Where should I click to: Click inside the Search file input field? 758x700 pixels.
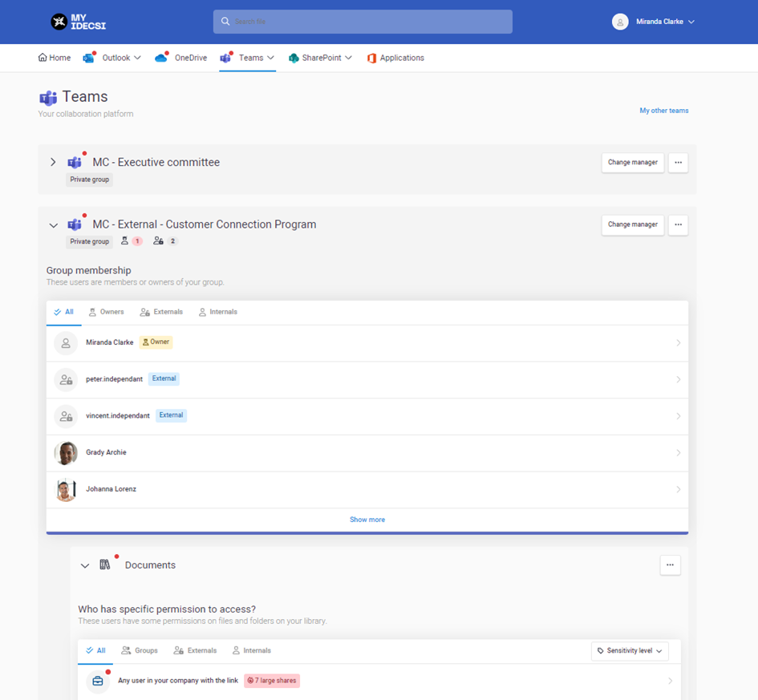pyautogui.click(x=363, y=22)
